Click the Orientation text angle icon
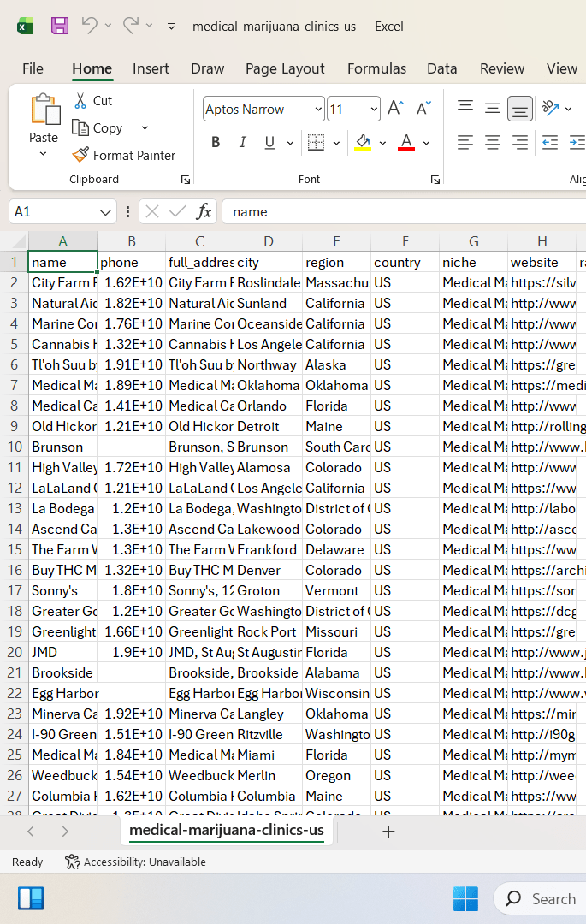This screenshot has width=586, height=924. [x=550, y=108]
